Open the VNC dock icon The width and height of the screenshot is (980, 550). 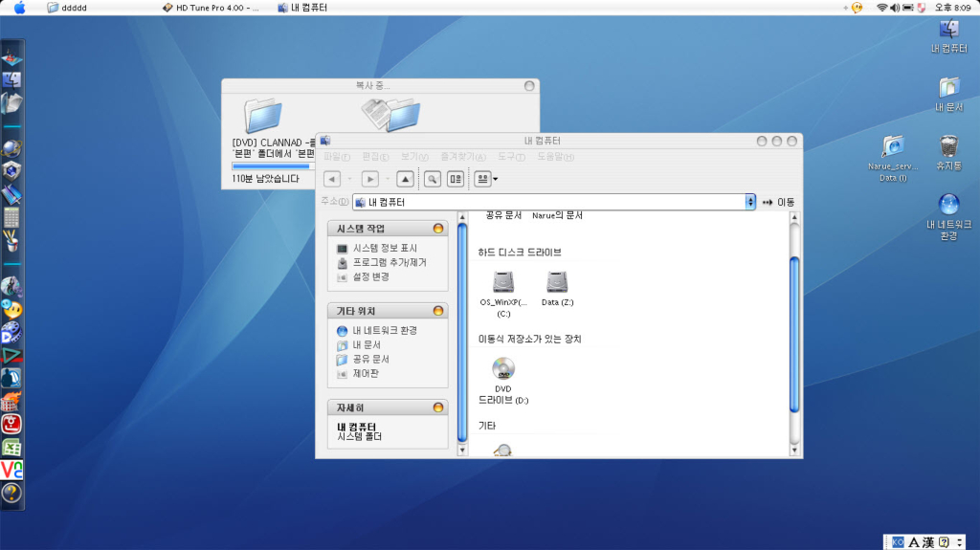coord(11,470)
